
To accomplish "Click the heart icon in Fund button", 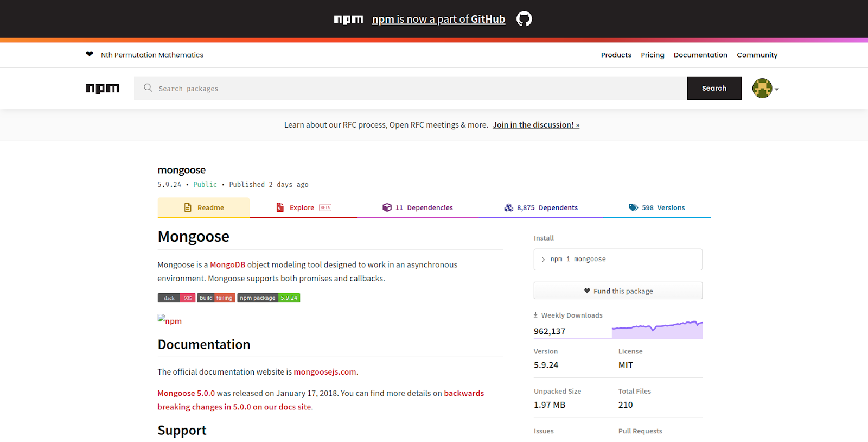I will 587,291.
